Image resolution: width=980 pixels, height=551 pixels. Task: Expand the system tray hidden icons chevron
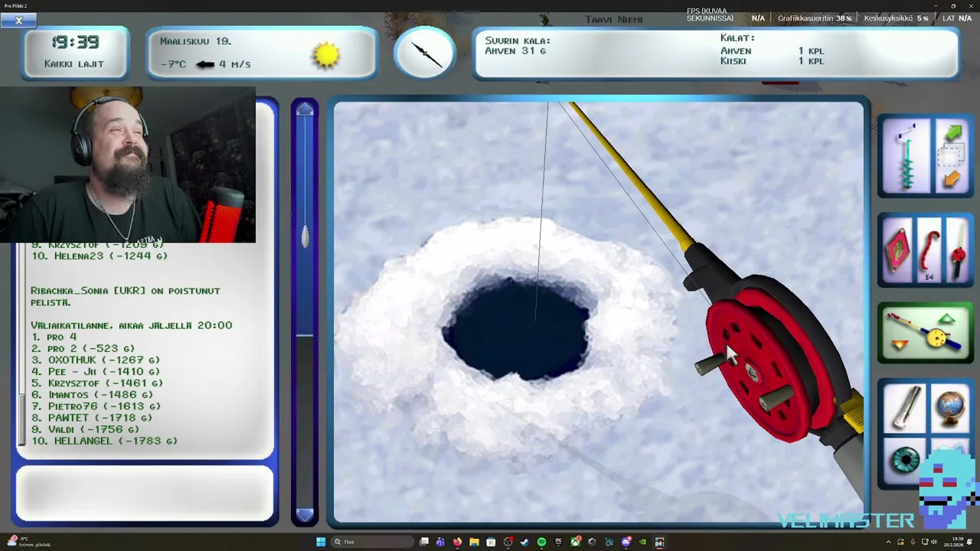click(x=889, y=542)
